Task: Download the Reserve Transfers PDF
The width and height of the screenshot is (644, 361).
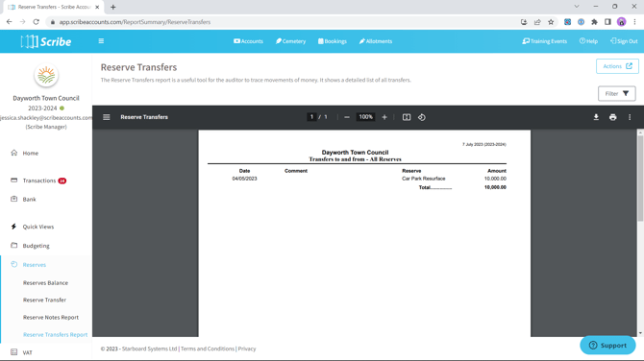Action: click(x=596, y=117)
